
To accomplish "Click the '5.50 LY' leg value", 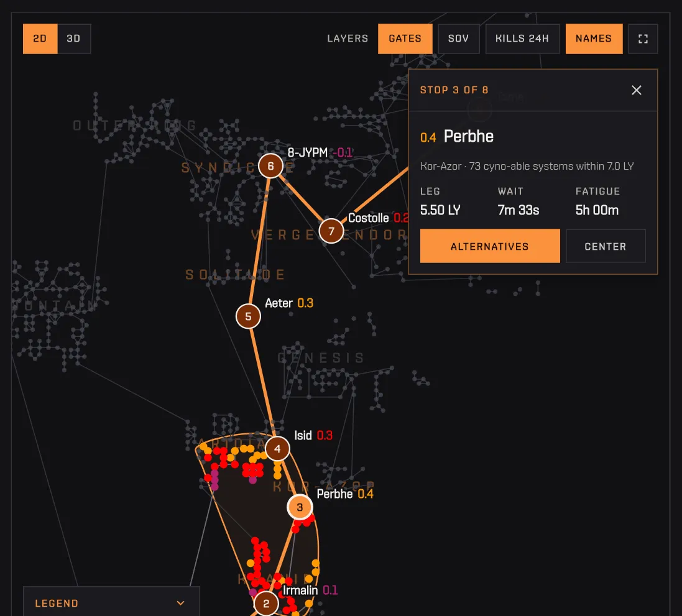I will (440, 210).
